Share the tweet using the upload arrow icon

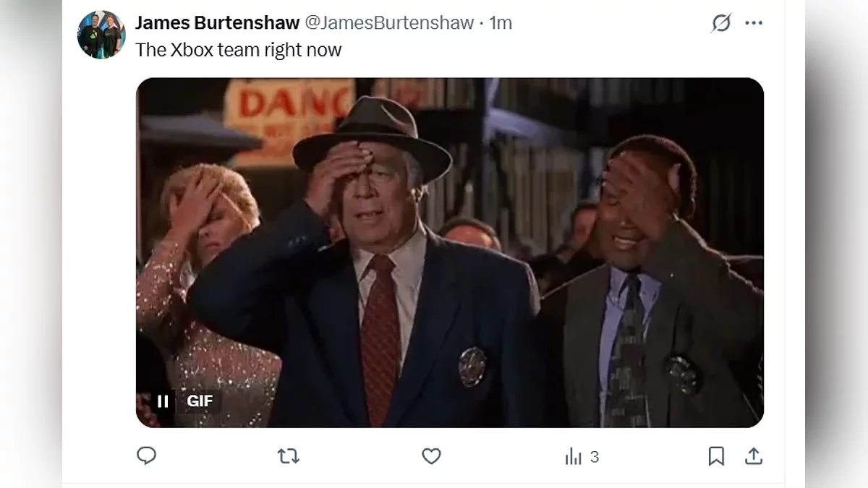(754, 456)
